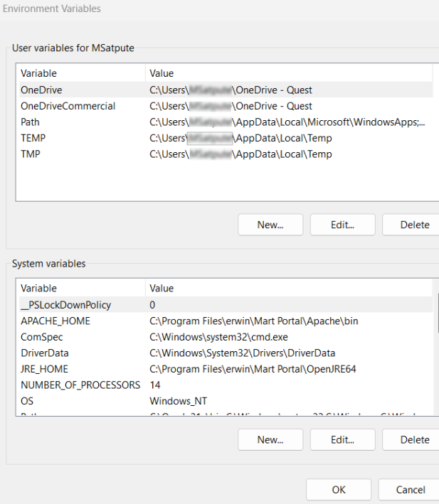Select the __PSLockDownPolicy system variable

click(65, 305)
